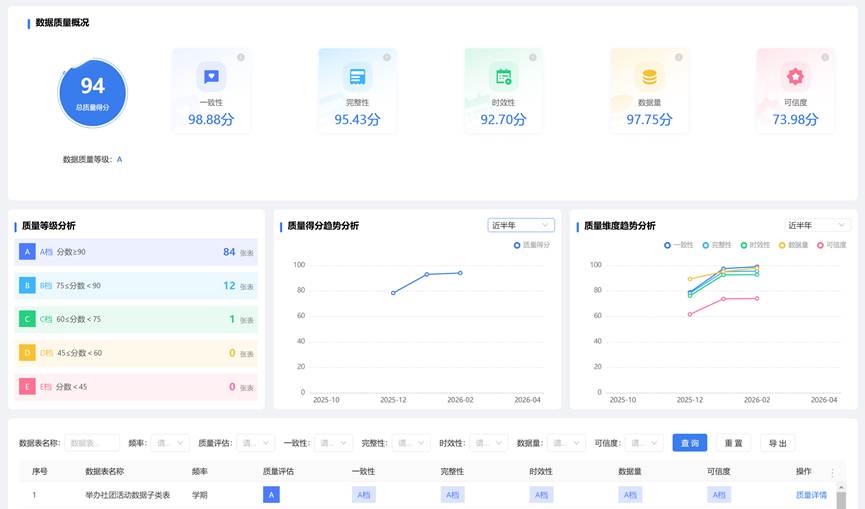
Task: Click the blue 94 total score circle
Action: point(93,93)
